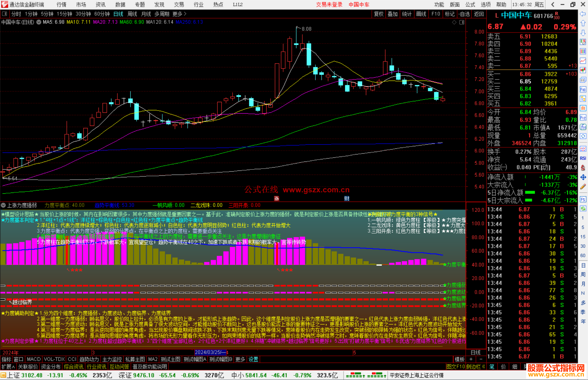Select the pencil drawing tool icon

tap(583, 187)
